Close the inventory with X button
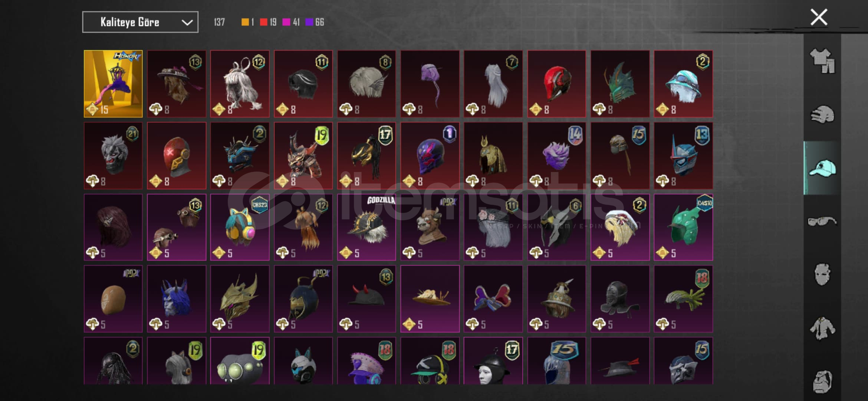 click(819, 17)
